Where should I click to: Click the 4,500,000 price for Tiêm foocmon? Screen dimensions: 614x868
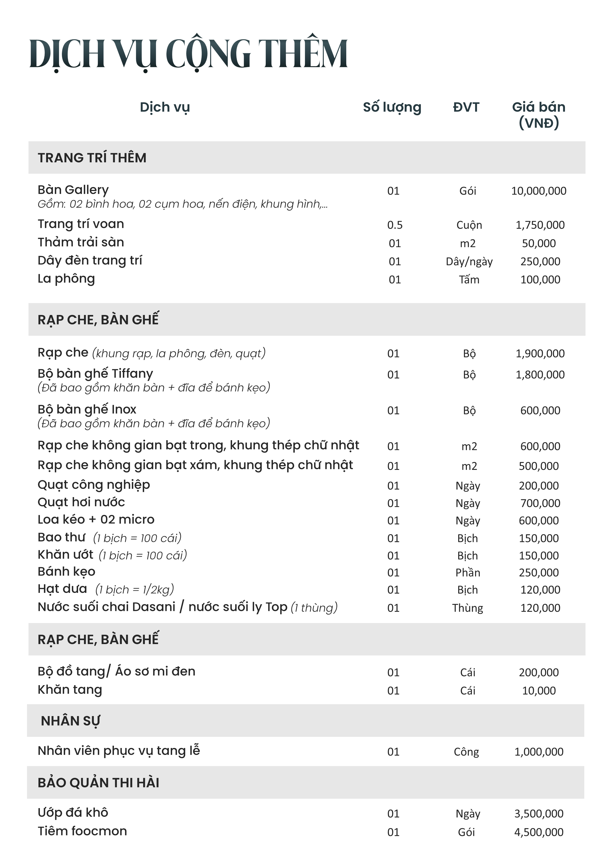[539, 832]
